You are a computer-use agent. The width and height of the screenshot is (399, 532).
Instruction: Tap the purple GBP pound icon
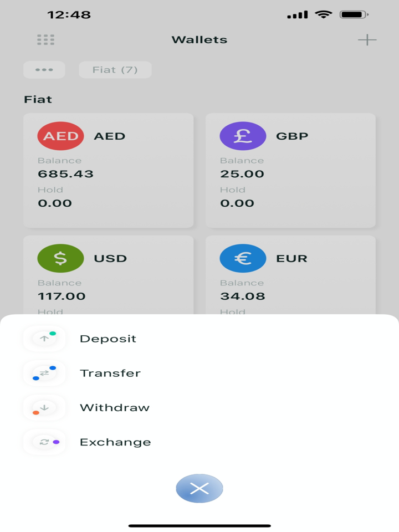243,136
